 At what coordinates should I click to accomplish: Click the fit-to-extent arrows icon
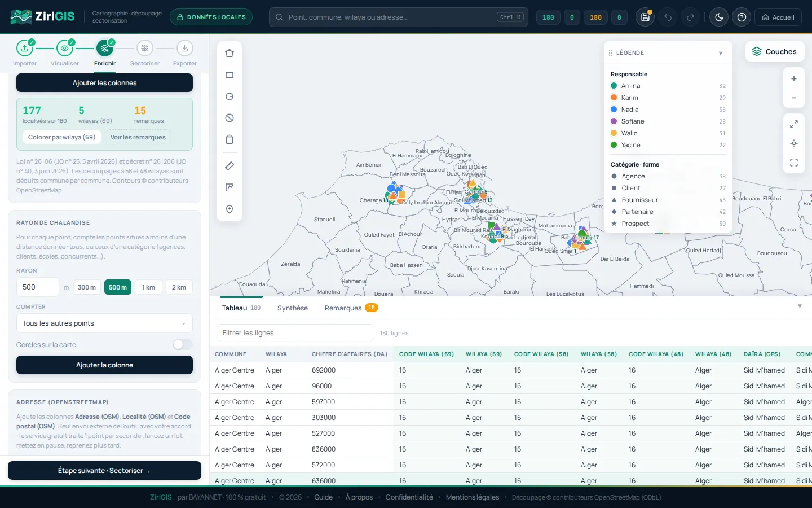(x=794, y=124)
